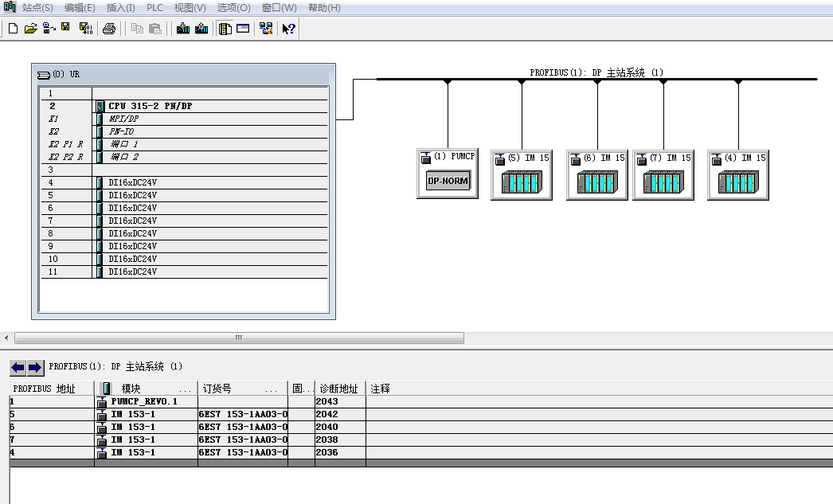
Task: Select the (1) PUMCP DP-NORM slave
Action: click(x=448, y=174)
